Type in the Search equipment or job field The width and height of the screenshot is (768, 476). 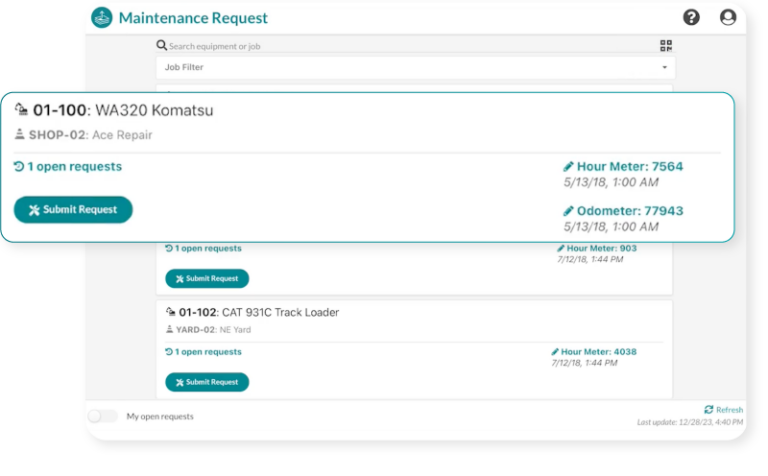point(400,46)
